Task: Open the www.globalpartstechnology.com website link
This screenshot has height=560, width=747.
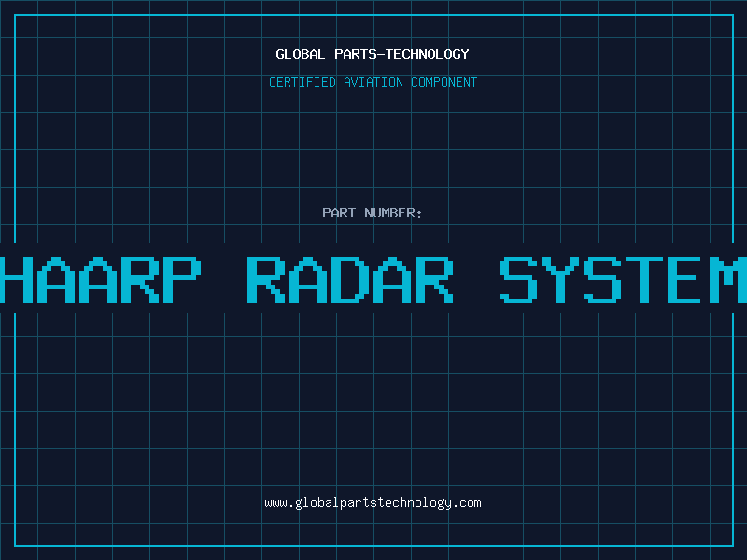Action: (x=373, y=503)
